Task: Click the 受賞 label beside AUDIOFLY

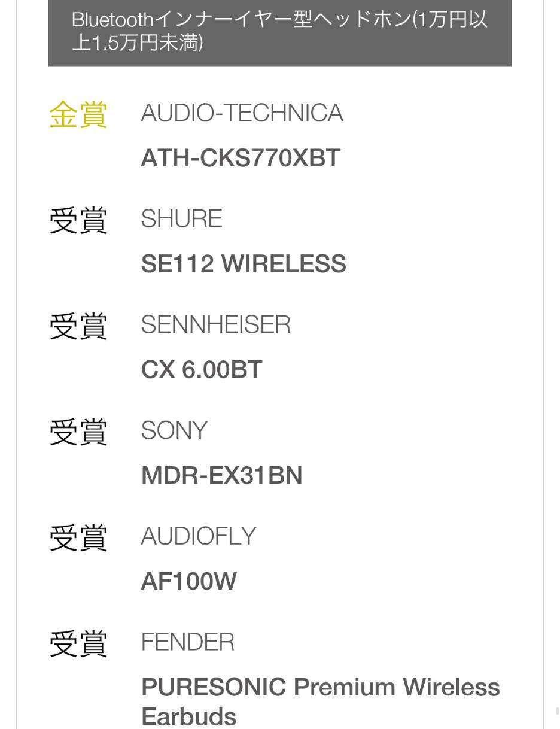Action: 78,538
